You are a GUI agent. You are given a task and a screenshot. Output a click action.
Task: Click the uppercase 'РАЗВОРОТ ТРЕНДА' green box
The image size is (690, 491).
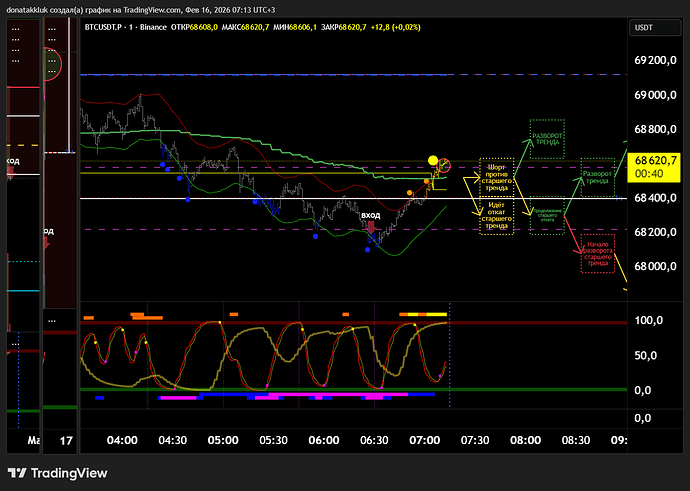546,139
